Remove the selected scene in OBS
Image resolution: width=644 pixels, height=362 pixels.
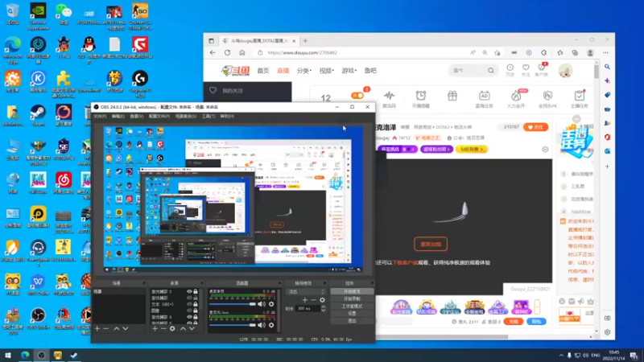coord(106,328)
